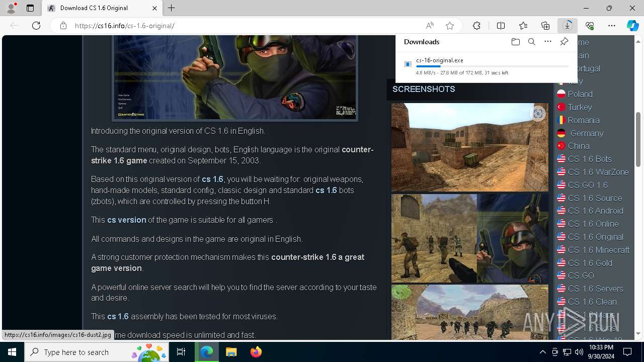
Task: Follow the 'cs version' link
Action: coord(126,220)
